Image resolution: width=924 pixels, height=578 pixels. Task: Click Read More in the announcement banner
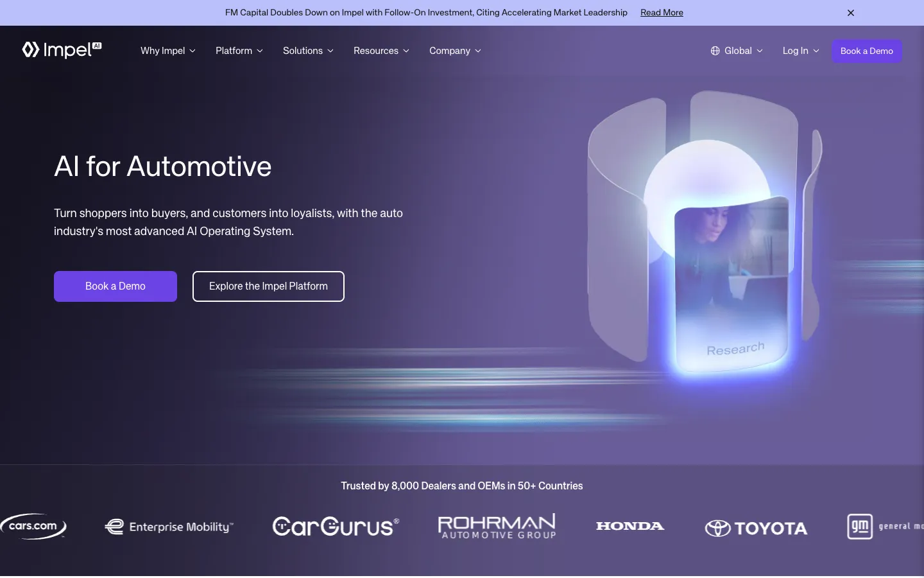662,13
